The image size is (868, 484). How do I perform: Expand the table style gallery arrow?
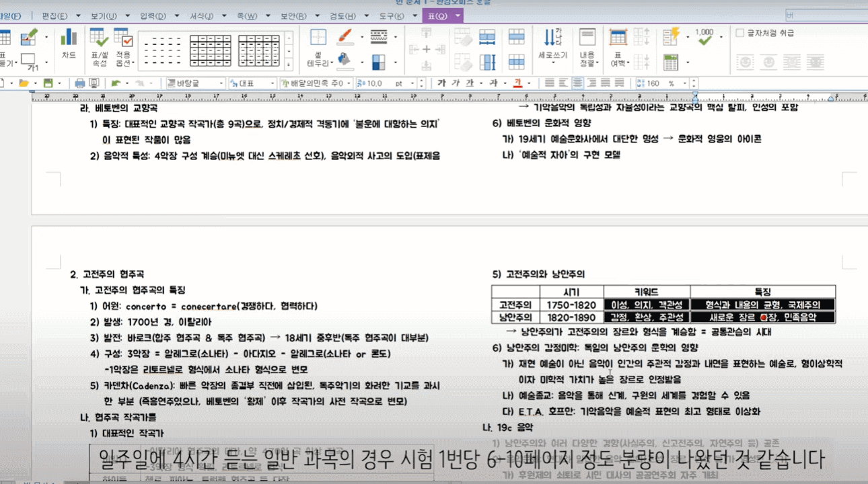(x=289, y=65)
